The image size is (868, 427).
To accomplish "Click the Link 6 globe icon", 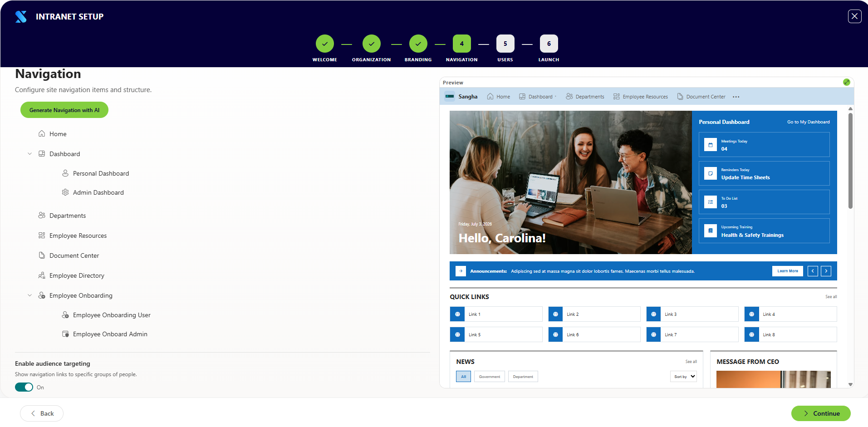I will coord(555,334).
